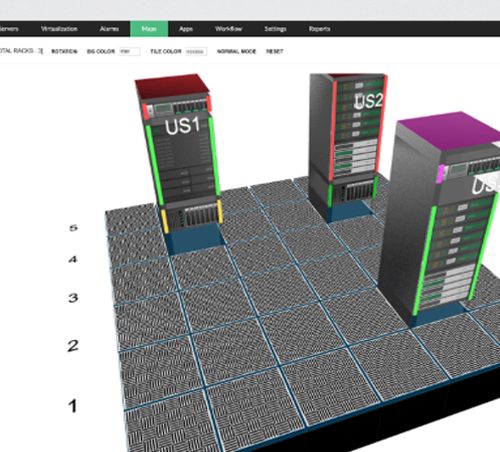Open the Reports tab
Viewport: 500px width, 452px height.
point(319,29)
